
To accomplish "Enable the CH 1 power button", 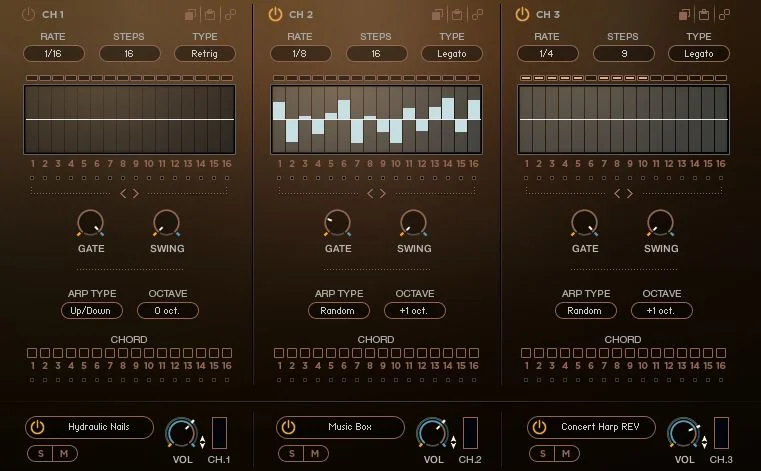I will (29, 14).
